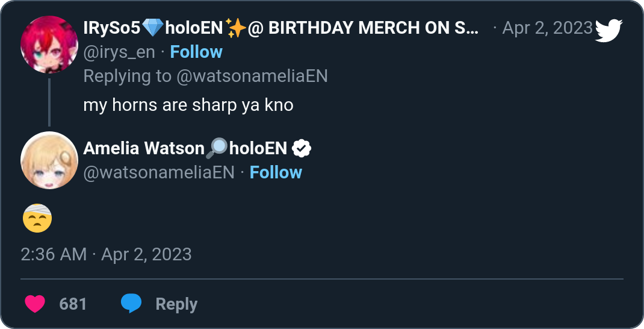Click the 681 likes count
The width and height of the screenshot is (644, 329).
click(x=73, y=304)
